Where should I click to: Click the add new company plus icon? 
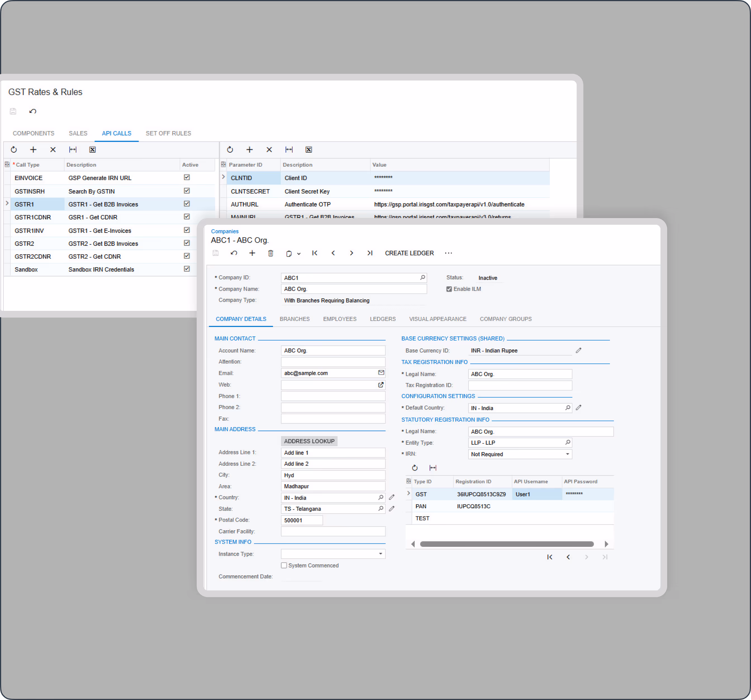pyautogui.click(x=252, y=253)
